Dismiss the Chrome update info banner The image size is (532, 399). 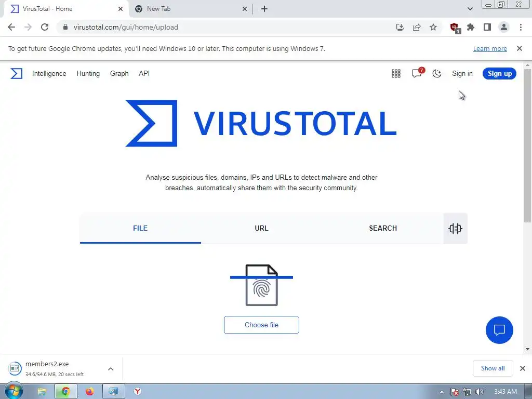click(520, 48)
